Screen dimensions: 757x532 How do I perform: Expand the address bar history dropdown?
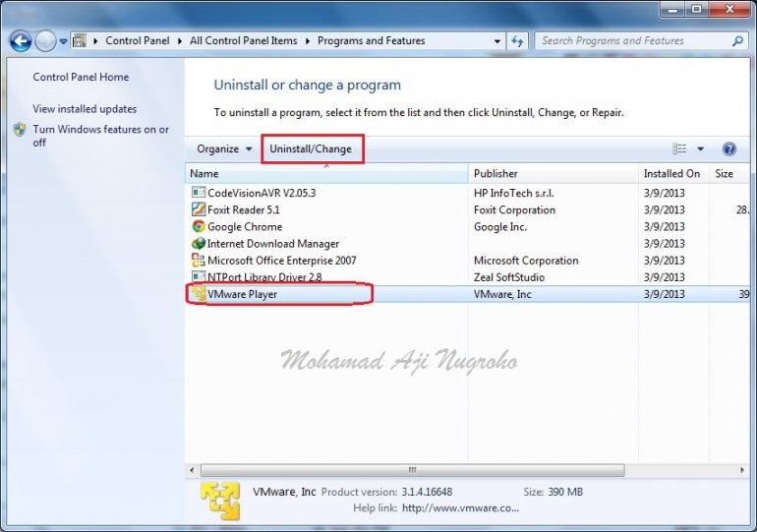coord(496,41)
